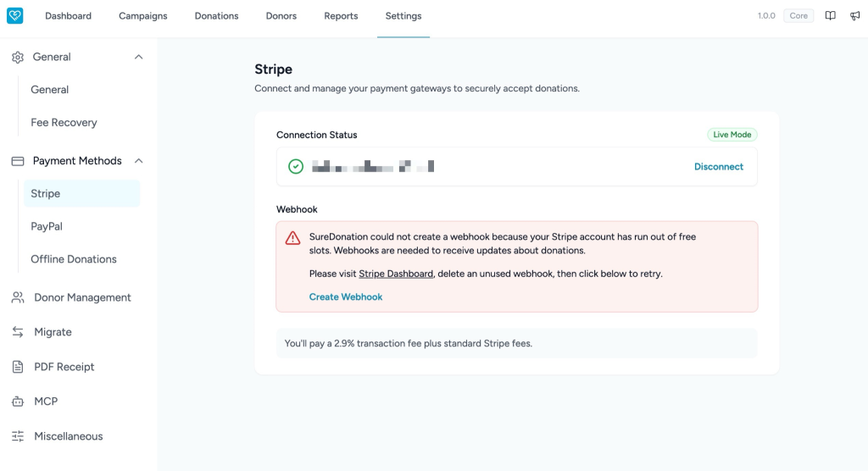Viewport: 868px width, 471px height.
Task: Open Donor Management settings
Action: pyautogui.click(x=82, y=298)
